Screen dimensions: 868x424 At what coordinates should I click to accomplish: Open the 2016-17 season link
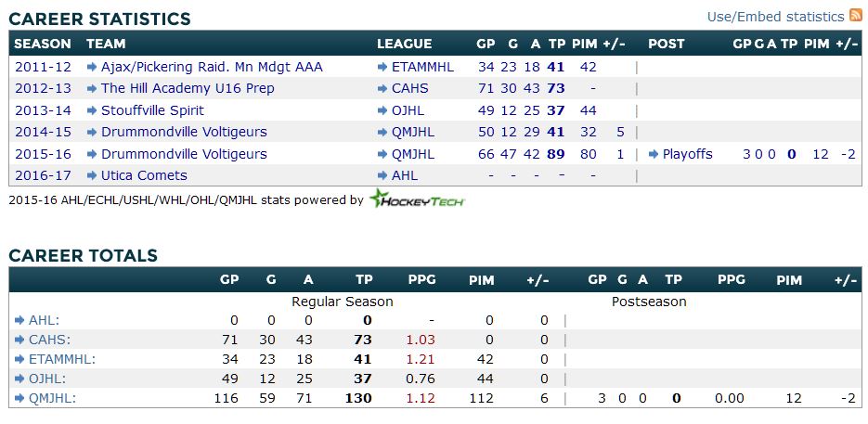click(43, 175)
